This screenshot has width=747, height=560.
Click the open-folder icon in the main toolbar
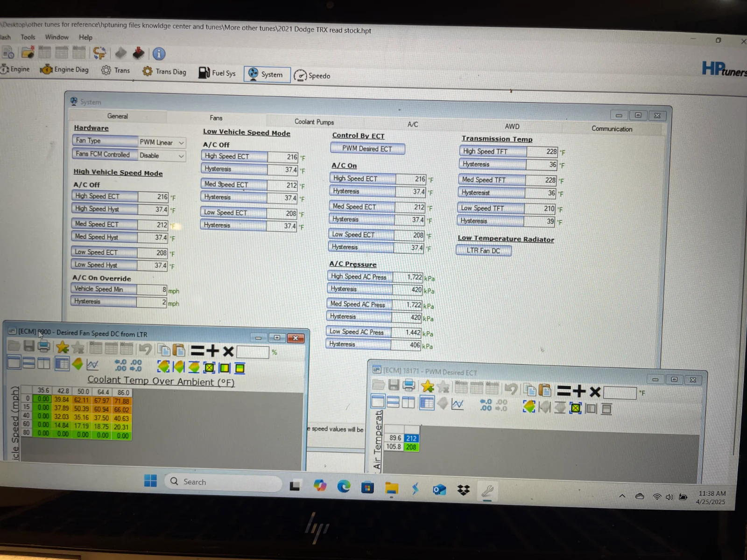28,52
